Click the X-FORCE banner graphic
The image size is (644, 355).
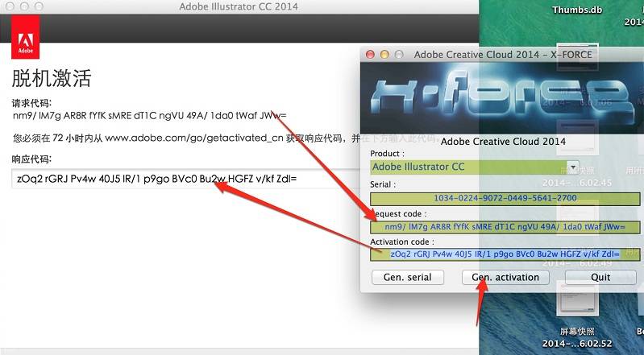tap(500, 97)
